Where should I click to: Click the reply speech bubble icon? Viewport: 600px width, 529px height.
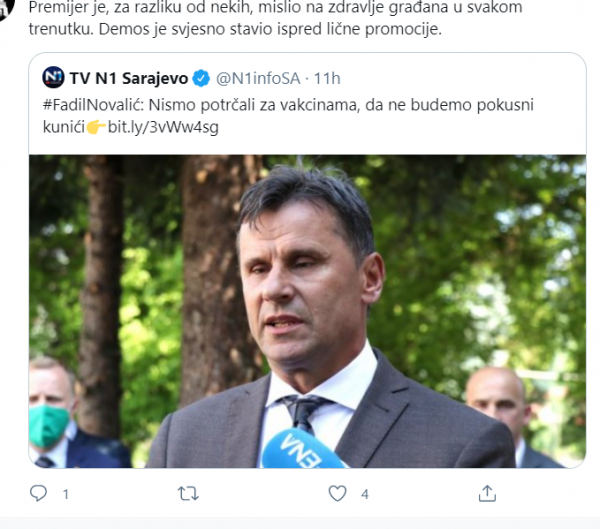pos(38,493)
